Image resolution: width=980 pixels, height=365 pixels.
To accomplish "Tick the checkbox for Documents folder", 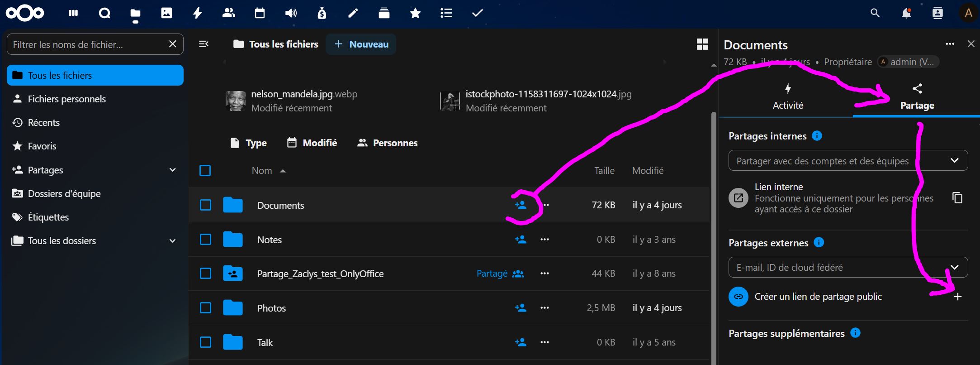I will (x=205, y=205).
